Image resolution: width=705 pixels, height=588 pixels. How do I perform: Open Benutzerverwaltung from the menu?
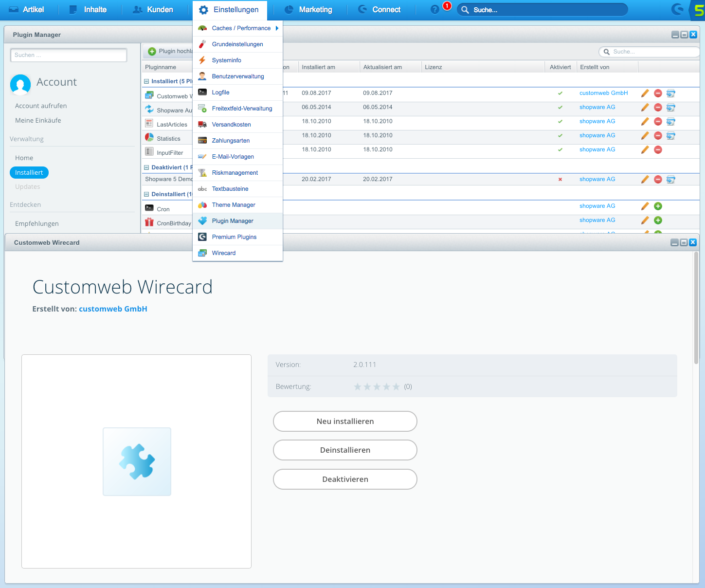[x=237, y=76]
